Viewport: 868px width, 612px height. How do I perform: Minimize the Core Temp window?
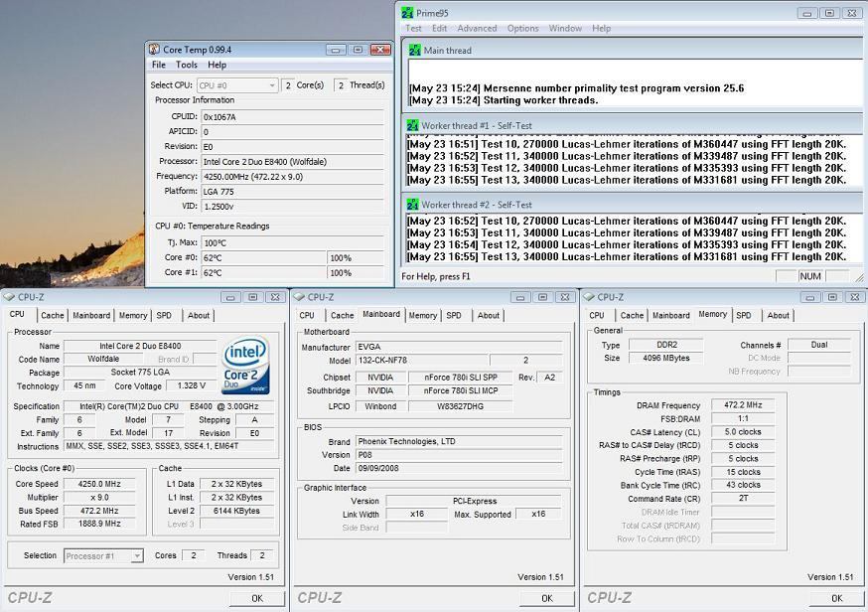tap(336, 50)
